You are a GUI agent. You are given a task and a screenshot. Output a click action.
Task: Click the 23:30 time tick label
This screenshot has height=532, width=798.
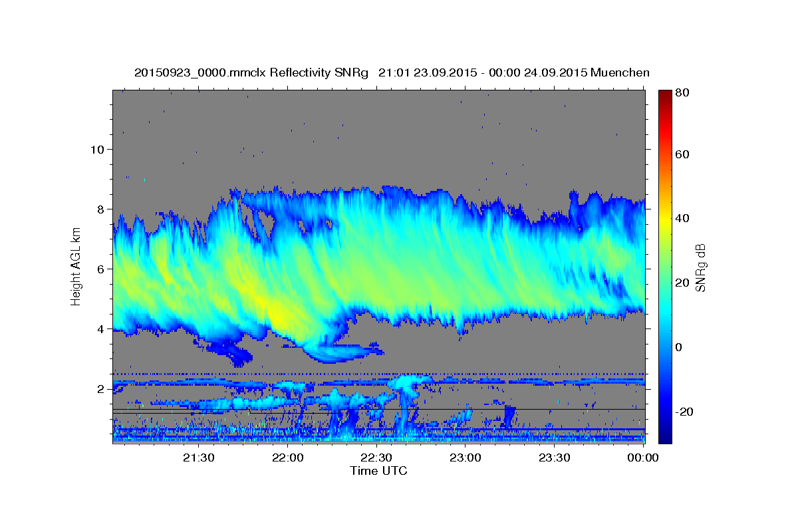click(553, 458)
